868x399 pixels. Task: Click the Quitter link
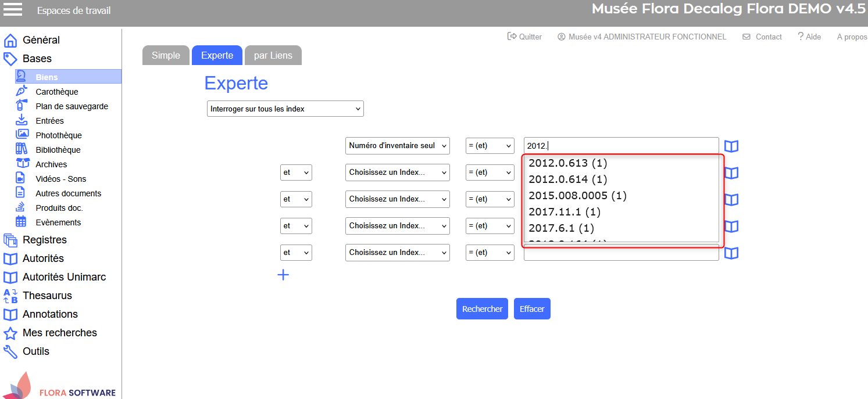[524, 37]
